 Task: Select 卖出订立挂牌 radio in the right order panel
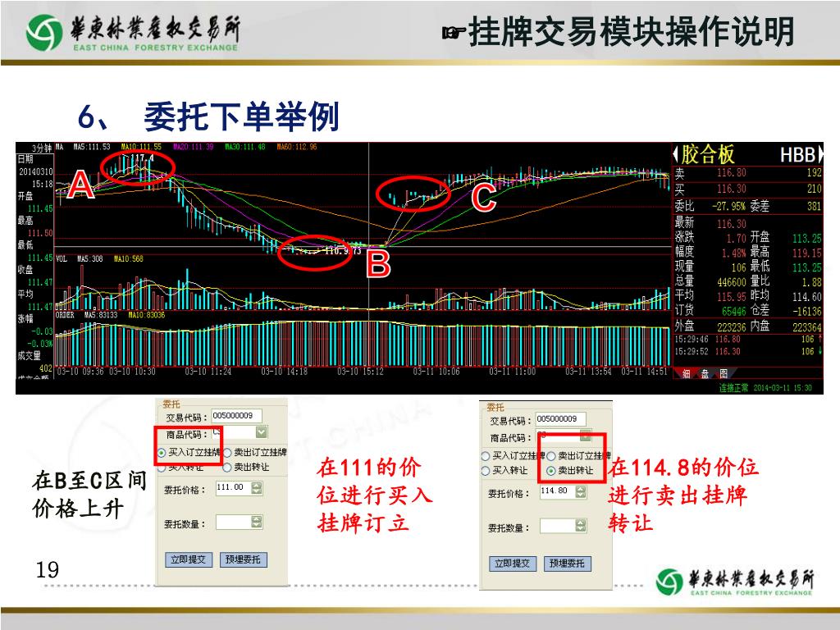[x=550, y=456]
